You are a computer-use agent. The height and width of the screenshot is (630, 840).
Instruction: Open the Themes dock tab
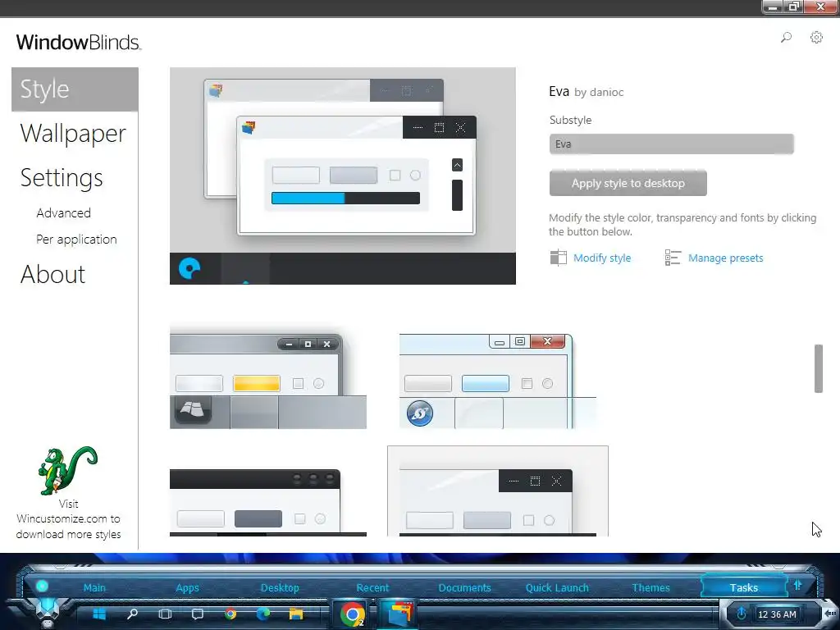click(x=651, y=587)
